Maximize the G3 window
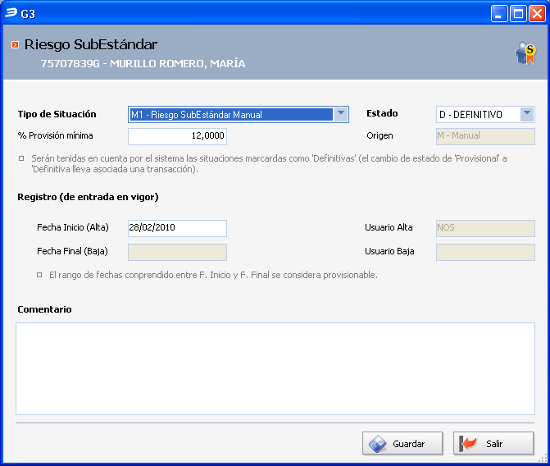Viewport: 550px width, 466px height. (x=518, y=14)
